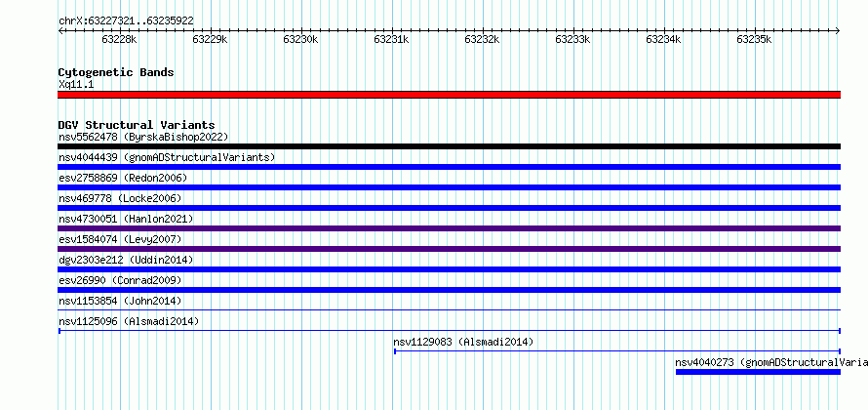Select the nsv4044439 gnomADStructuralVariants label
The width and height of the screenshot is (868, 410).
[x=167, y=157]
